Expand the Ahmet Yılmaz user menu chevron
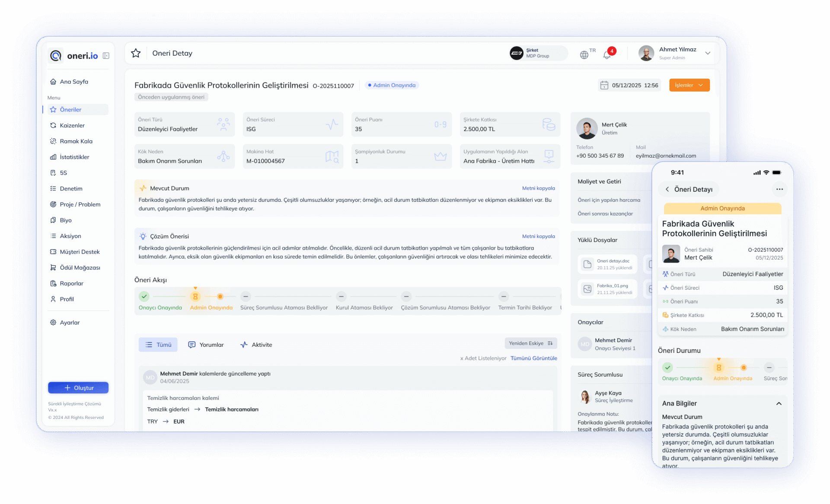The width and height of the screenshot is (830, 504). [708, 53]
